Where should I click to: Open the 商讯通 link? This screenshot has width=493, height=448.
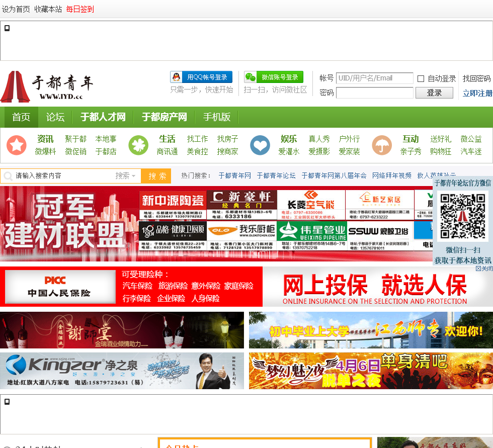[167, 151]
